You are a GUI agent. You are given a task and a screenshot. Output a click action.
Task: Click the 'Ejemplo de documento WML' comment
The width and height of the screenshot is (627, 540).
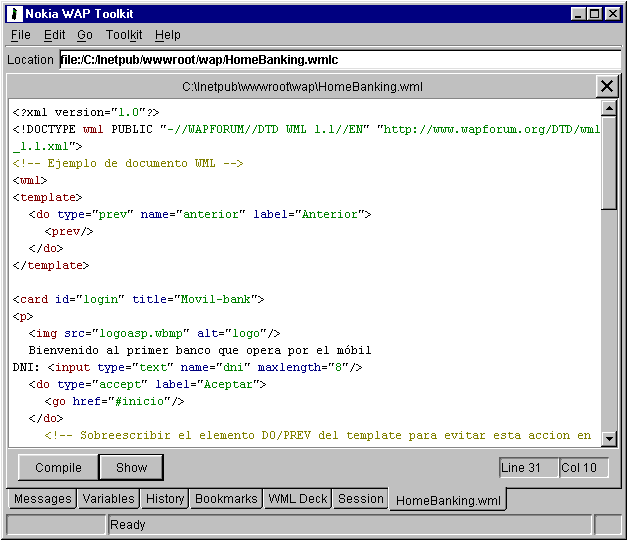pyautogui.click(x=128, y=164)
